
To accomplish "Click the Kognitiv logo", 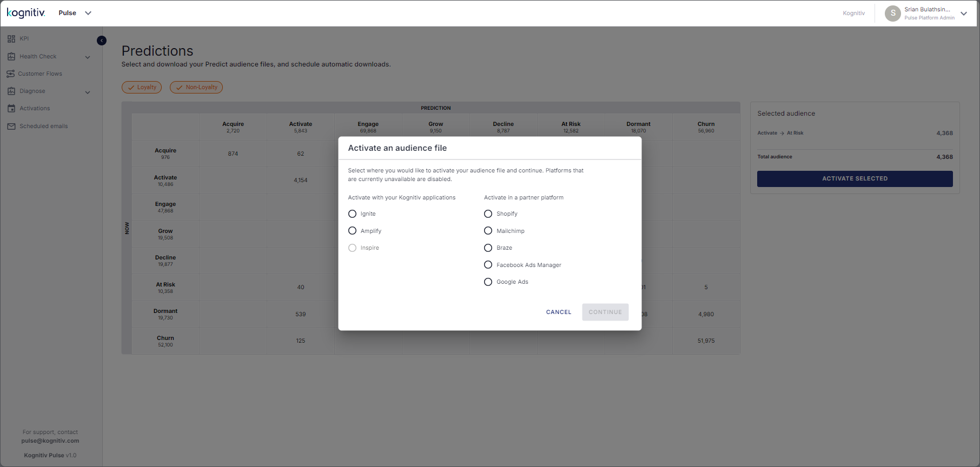I will coord(26,12).
